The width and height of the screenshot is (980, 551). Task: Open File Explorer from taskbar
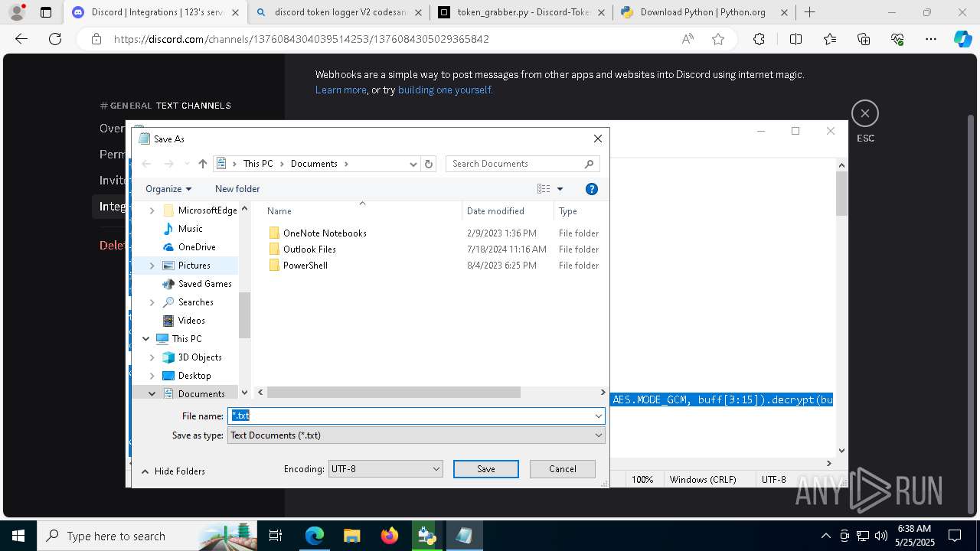pos(352,536)
